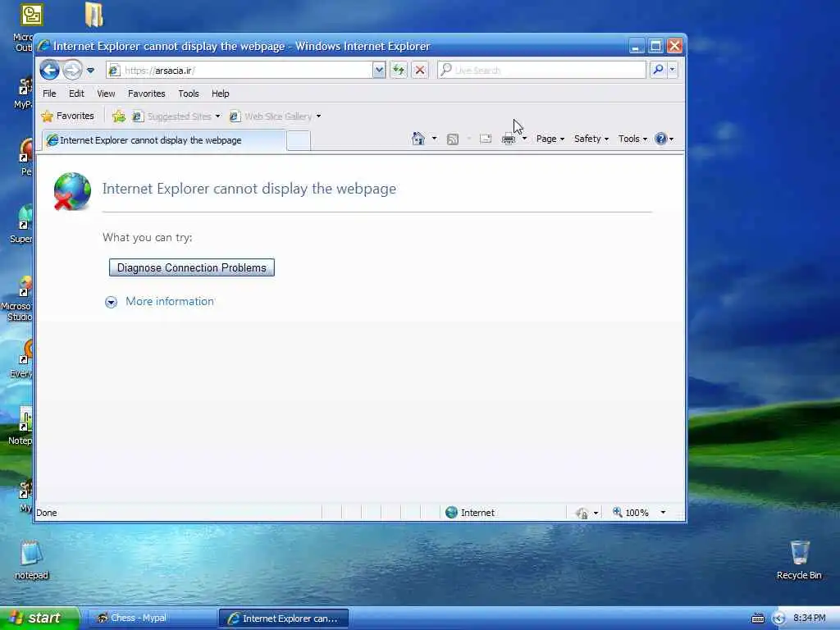840x630 pixels.
Task: Click Internet Explorer taskbar button
Action: tap(284, 619)
